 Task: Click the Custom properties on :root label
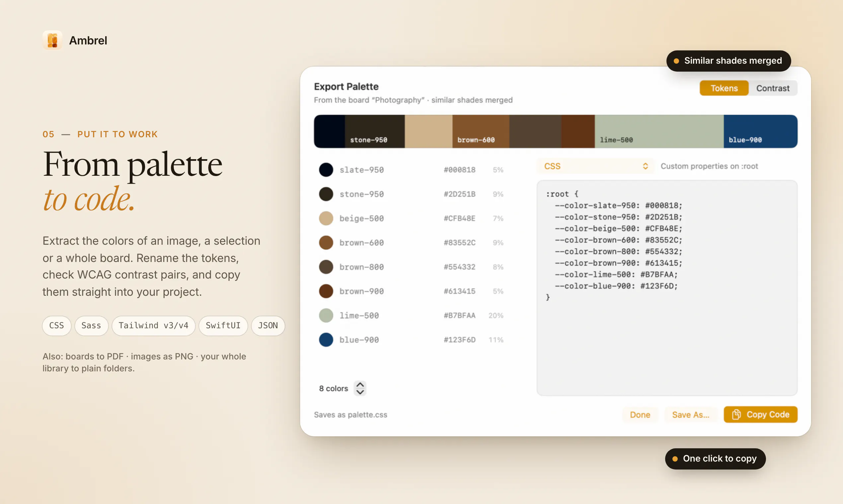[709, 166]
